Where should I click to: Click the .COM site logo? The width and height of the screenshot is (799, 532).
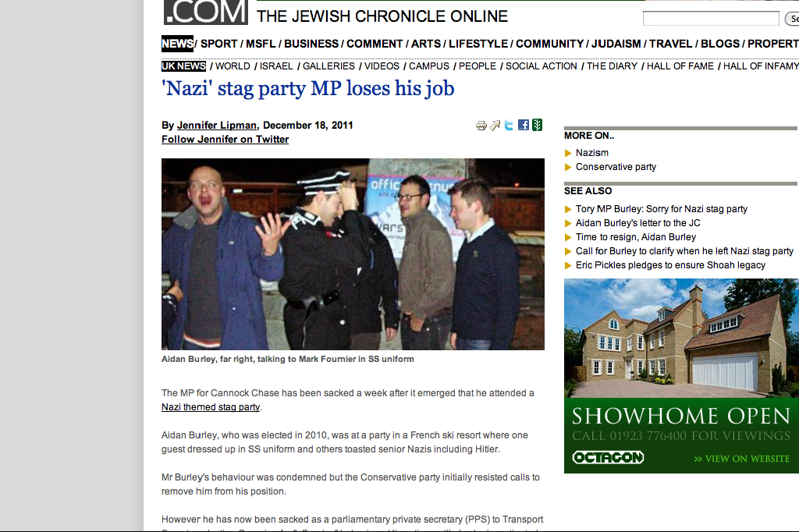click(x=206, y=12)
